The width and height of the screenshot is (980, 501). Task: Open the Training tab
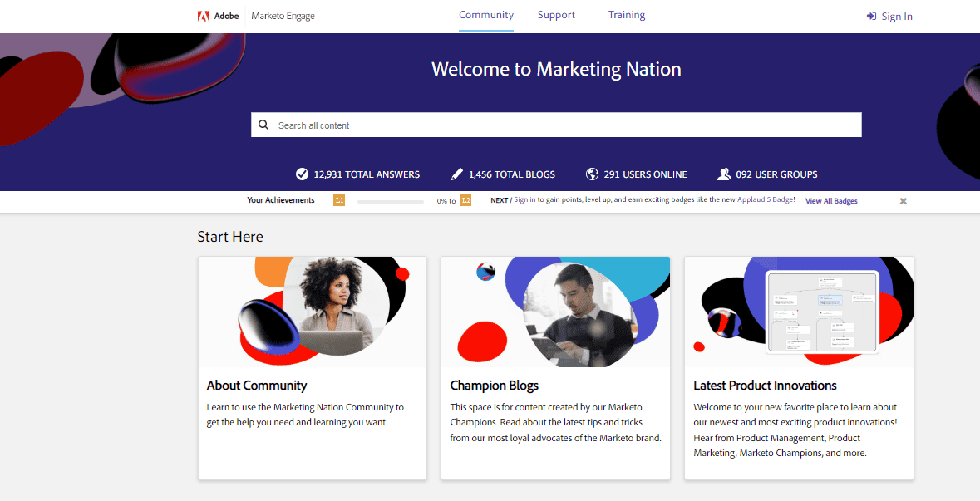[627, 15]
